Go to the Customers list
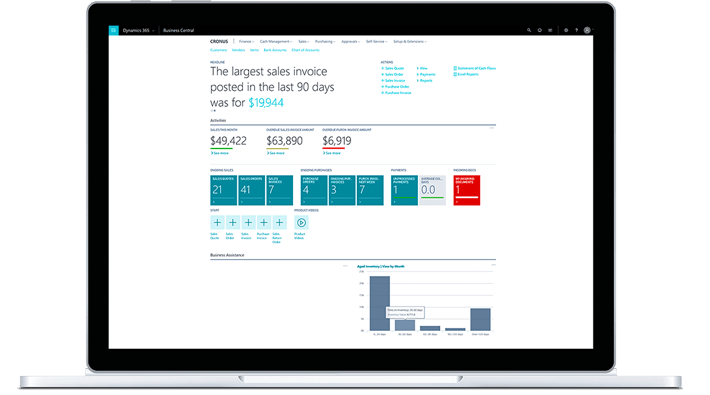Image resolution: width=710 pixels, height=395 pixels. [219, 50]
